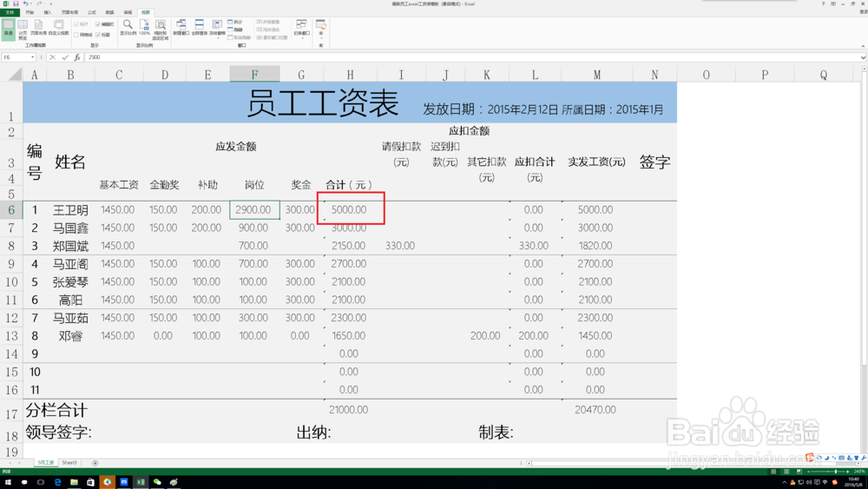Click the horizontal scrollbar right arrow
Viewport: 868px width, 489px height.
pyautogui.click(x=859, y=463)
